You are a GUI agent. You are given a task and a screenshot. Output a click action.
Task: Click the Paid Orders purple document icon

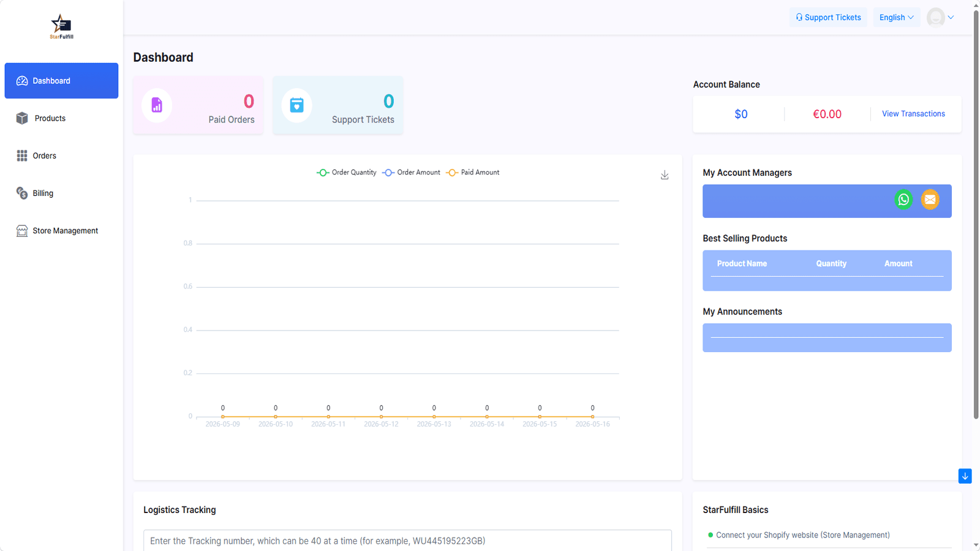pos(157,105)
